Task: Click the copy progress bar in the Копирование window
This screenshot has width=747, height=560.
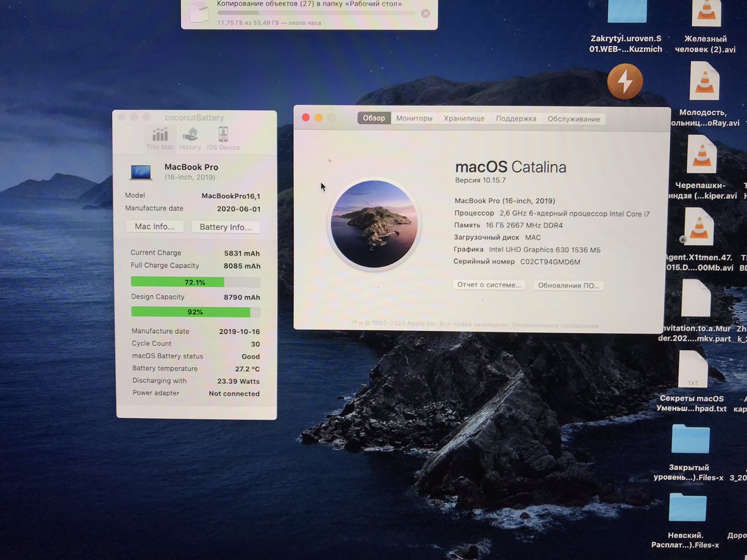Action: pyautogui.click(x=316, y=13)
